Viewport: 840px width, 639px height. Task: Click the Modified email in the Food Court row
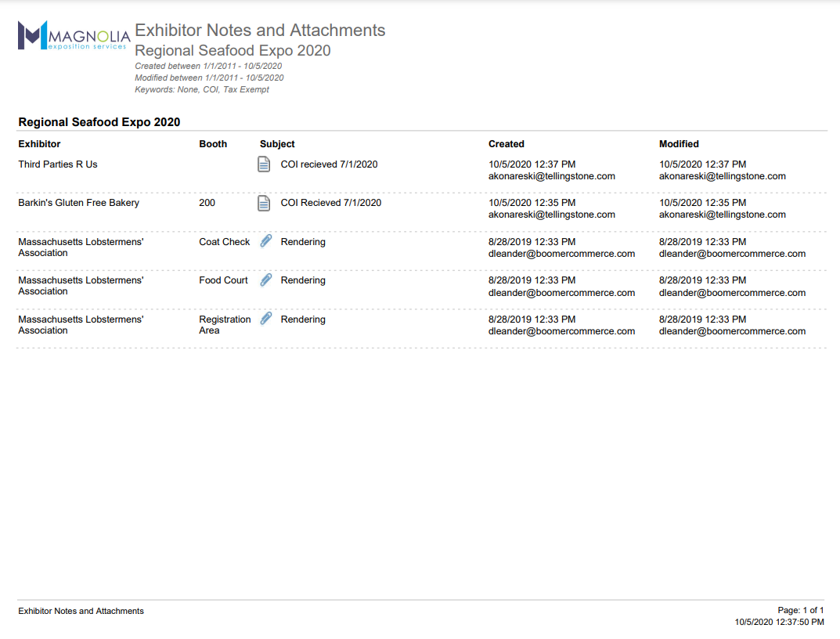click(x=732, y=293)
